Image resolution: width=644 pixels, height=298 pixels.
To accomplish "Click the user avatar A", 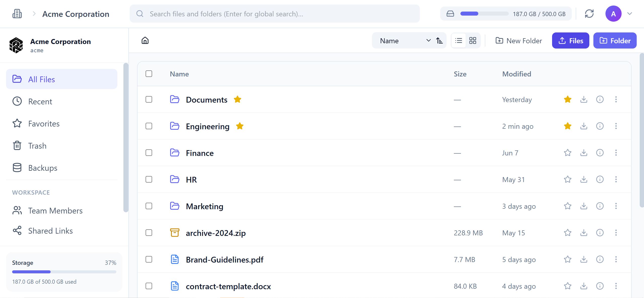I will click(x=613, y=14).
